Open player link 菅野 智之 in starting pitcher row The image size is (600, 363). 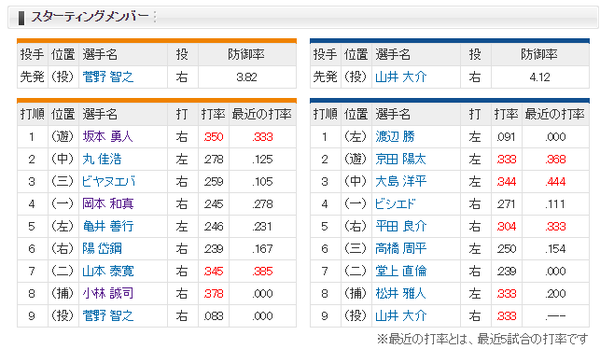coord(108,77)
